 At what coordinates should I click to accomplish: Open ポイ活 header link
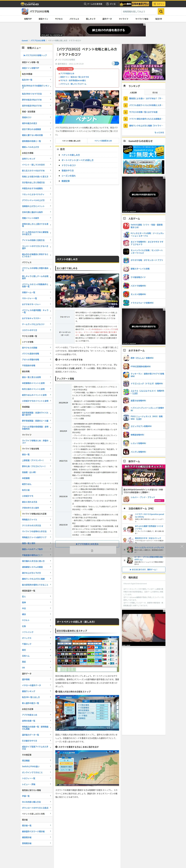(111, 4)
